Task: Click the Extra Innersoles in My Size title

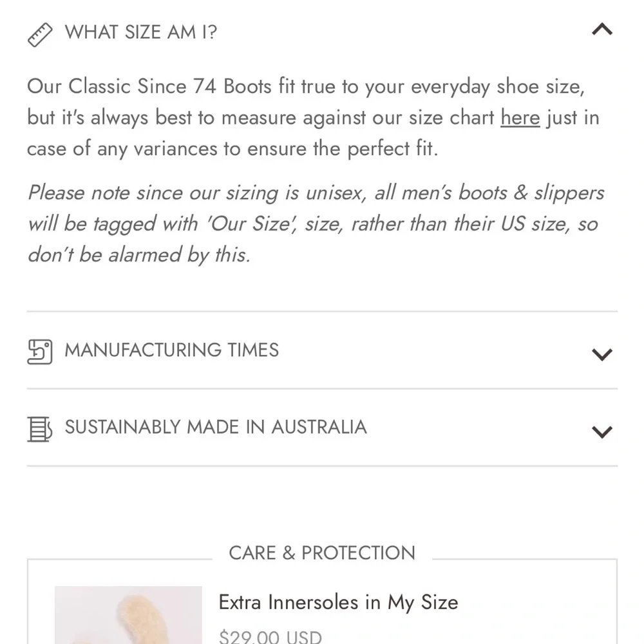Action: coord(339,603)
